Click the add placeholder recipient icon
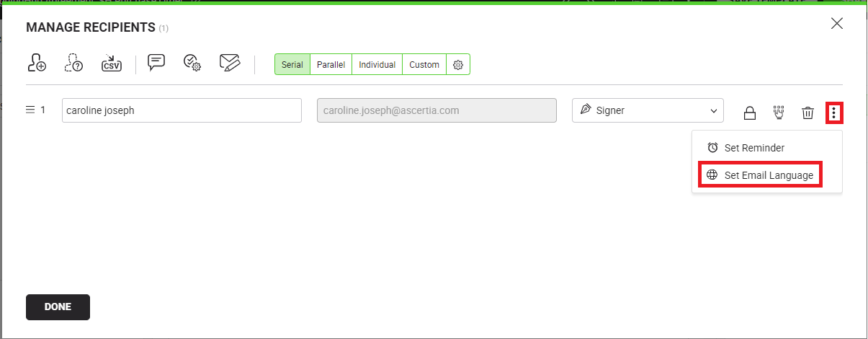Viewport: 868px width, 339px height. [73, 63]
